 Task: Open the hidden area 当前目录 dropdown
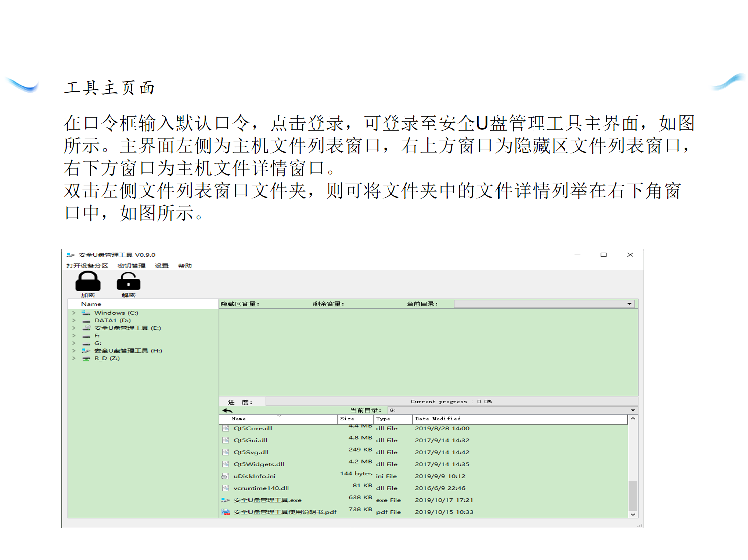629,304
